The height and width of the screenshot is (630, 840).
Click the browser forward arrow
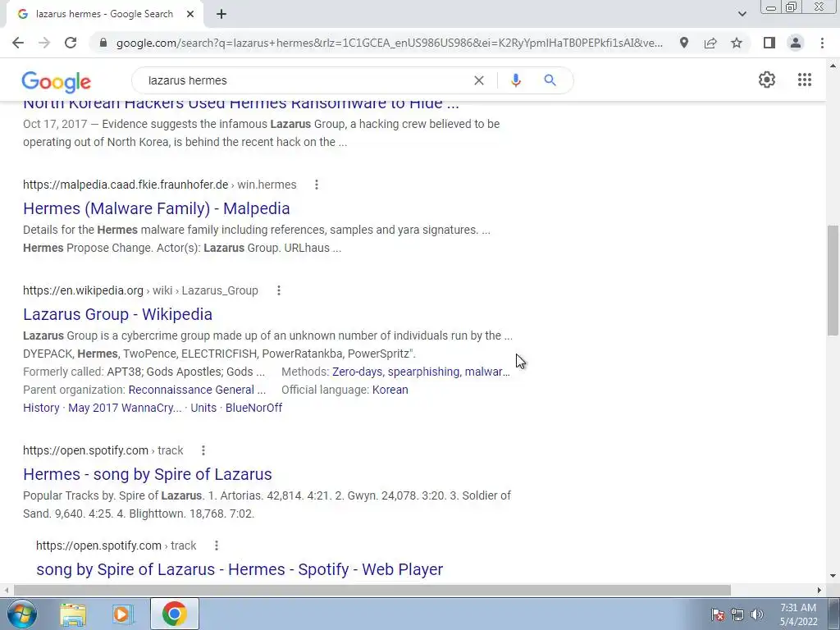(44, 43)
